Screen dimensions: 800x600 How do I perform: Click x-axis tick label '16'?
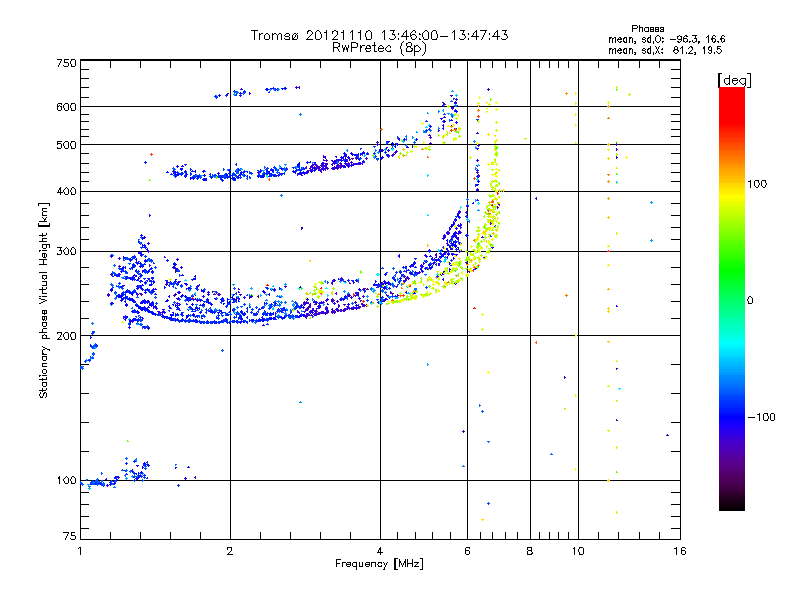(x=680, y=551)
